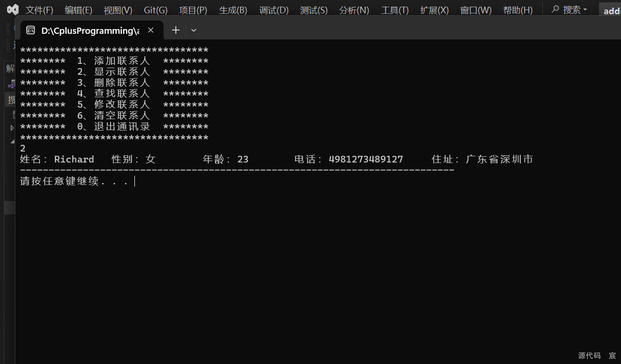Open the 扩展(X) menu
Image resolution: width=621 pixels, height=364 pixels.
(x=434, y=10)
